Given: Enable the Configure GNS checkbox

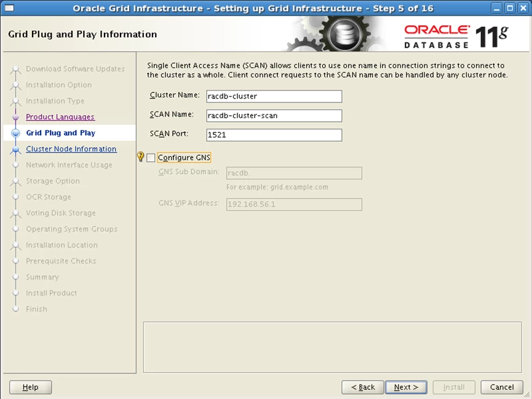Looking at the screenshot, I should tap(151, 158).
